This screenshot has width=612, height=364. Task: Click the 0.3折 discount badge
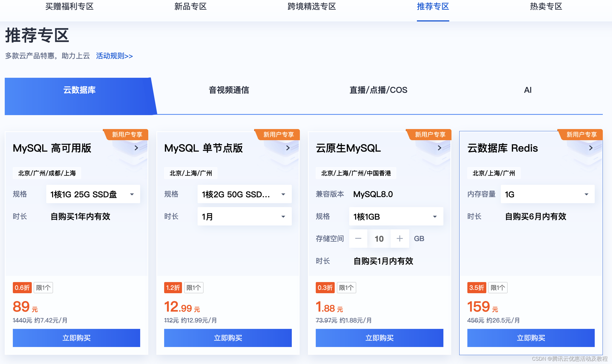325,288
